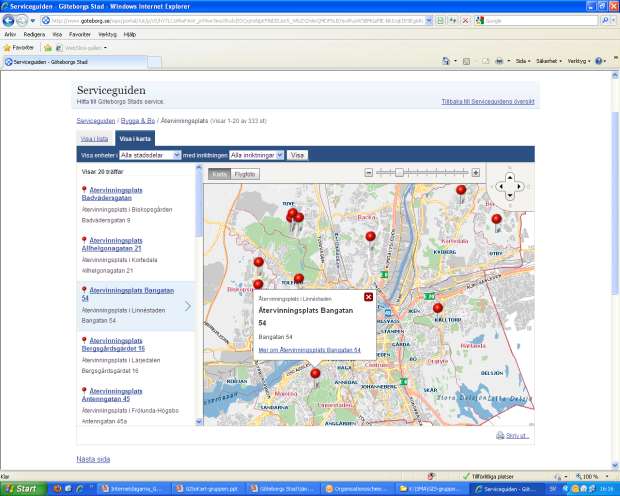Image resolution: width=620 pixels, height=496 pixels.
Task: Open the Sida command bar dropdown
Action: click(x=523, y=61)
